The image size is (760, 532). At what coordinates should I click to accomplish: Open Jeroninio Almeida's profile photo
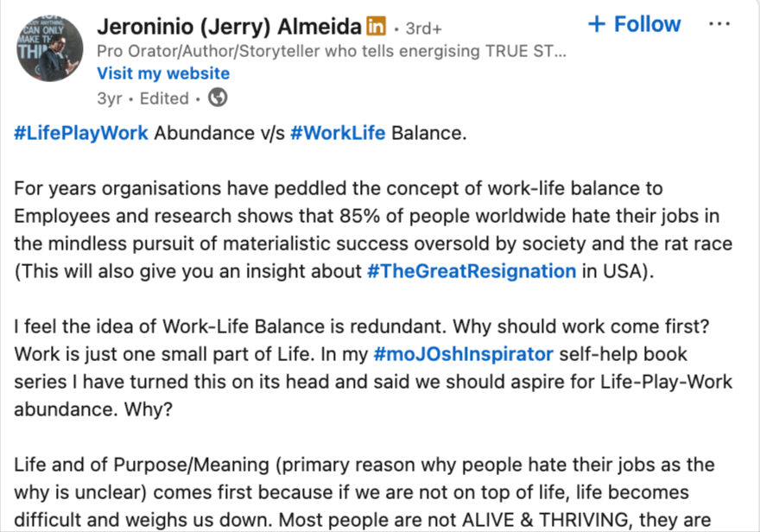coord(49,48)
